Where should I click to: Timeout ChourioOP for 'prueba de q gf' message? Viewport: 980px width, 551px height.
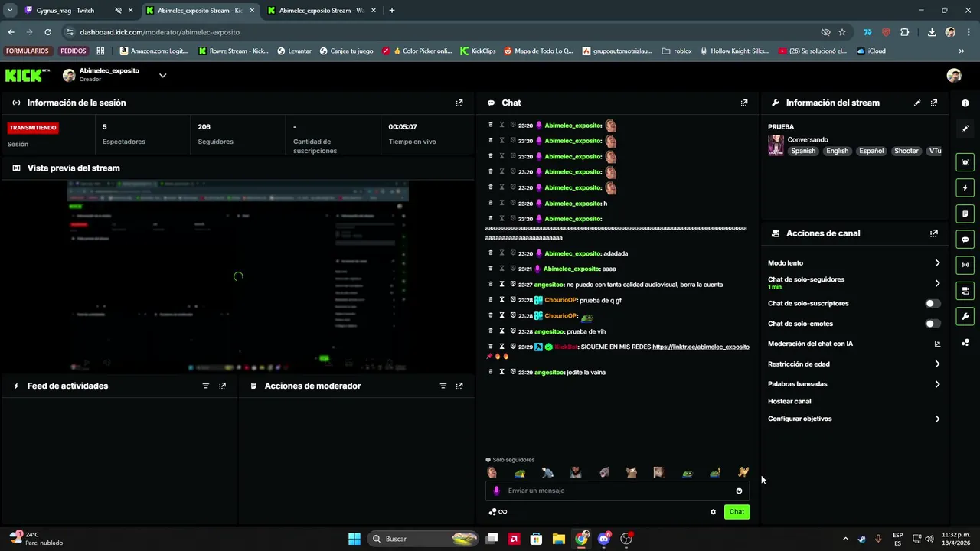(x=502, y=300)
